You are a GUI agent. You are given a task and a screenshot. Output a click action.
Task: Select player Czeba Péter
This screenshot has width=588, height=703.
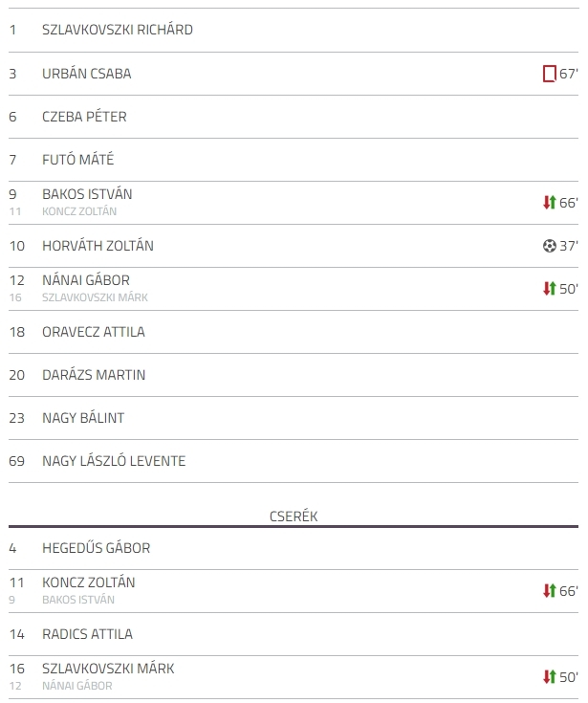point(84,117)
